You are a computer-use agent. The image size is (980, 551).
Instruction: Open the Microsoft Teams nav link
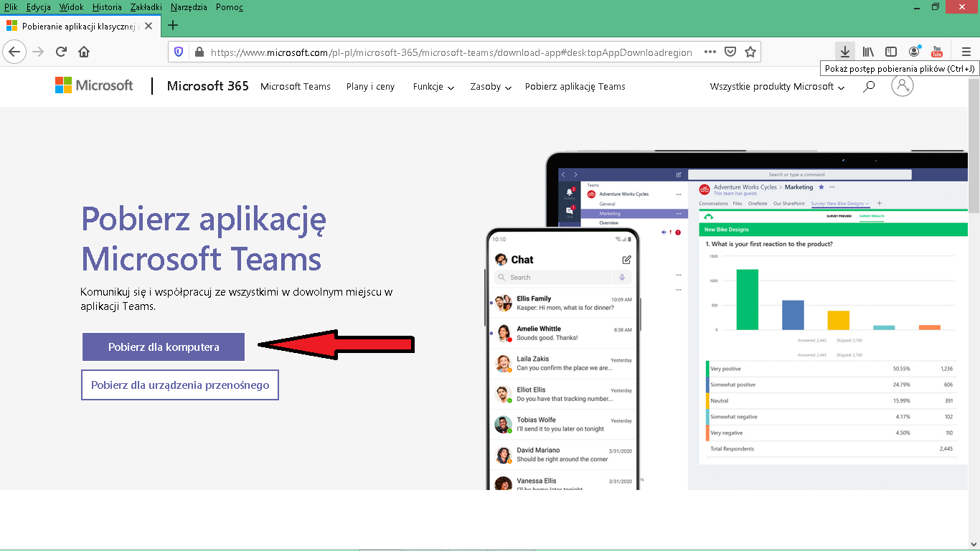[x=296, y=87]
